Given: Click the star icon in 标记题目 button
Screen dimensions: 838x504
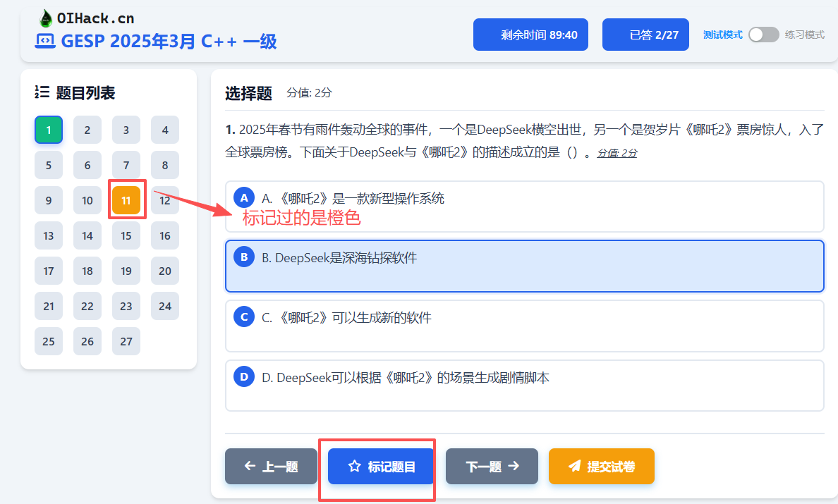Looking at the screenshot, I should (354, 467).
